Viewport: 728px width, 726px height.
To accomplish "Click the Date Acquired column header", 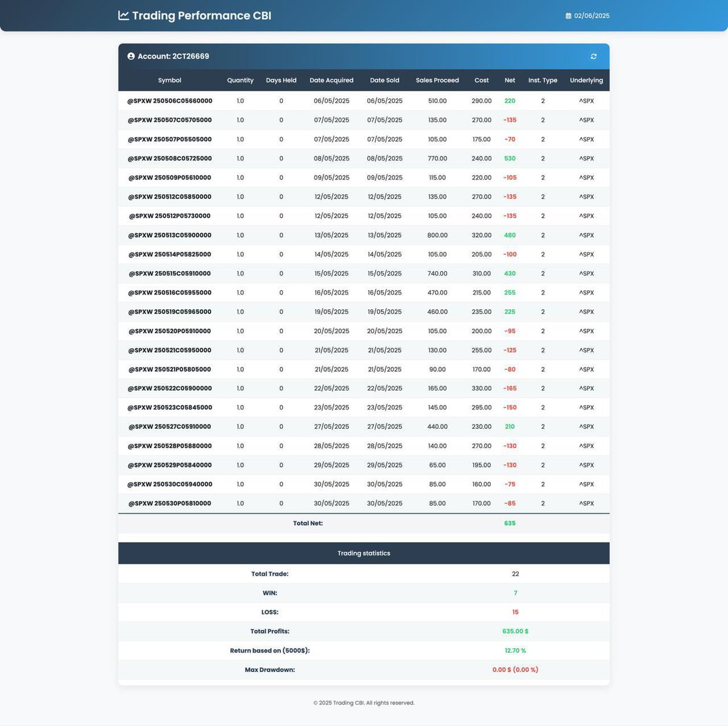I will click(331, 80).
